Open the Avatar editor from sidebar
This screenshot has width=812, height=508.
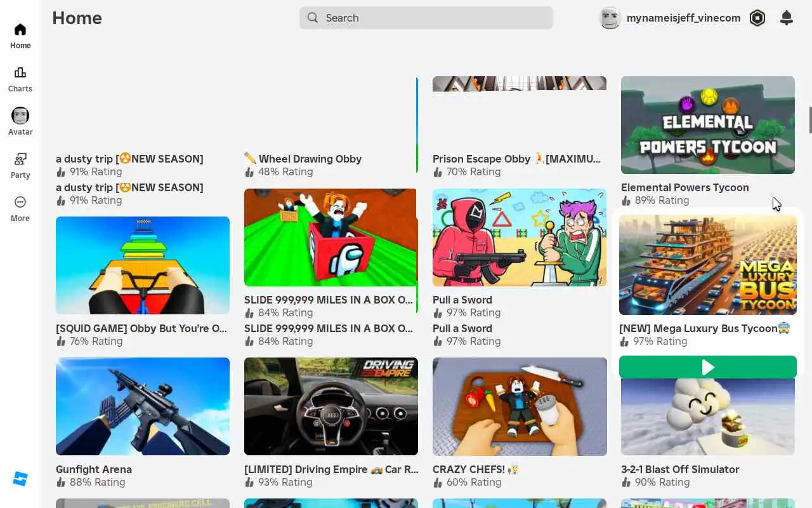pyautogui.click(x=20, y=122)
